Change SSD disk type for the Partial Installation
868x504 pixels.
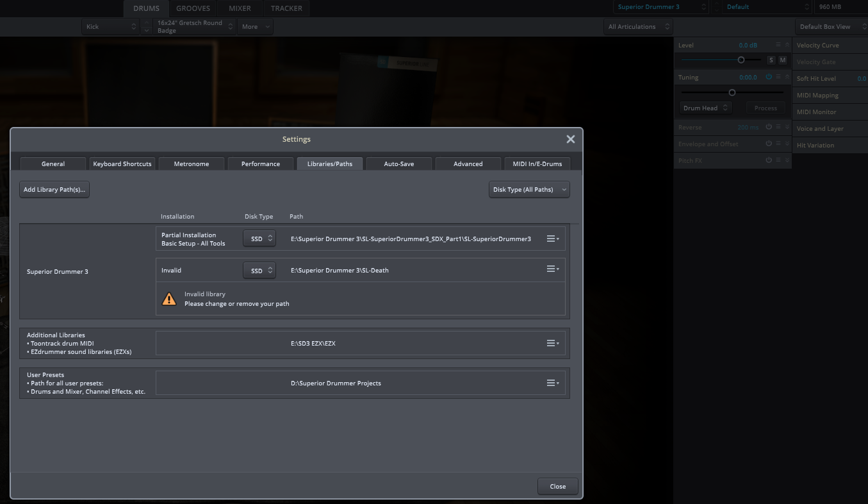[x=259, y=239]
